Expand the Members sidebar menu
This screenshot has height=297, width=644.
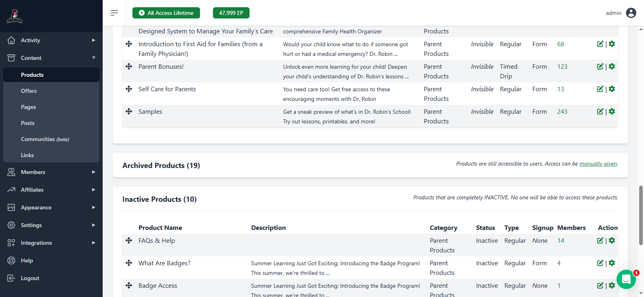[51, 172]
